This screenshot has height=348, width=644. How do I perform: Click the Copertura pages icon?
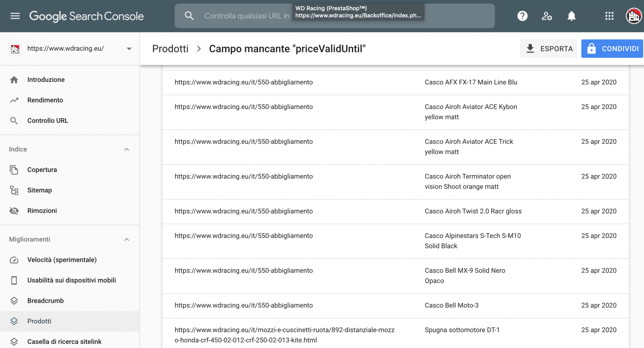coord(14,170)
